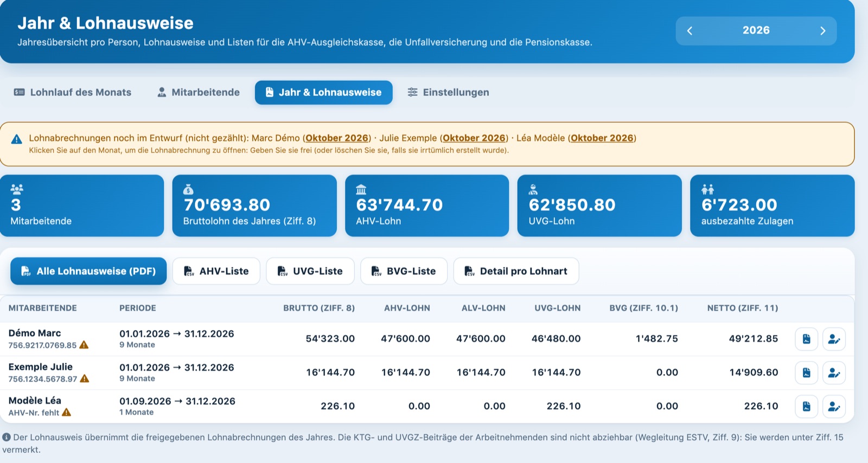Click the AHV number warning icon for Exemple Julie

[85, 378]
